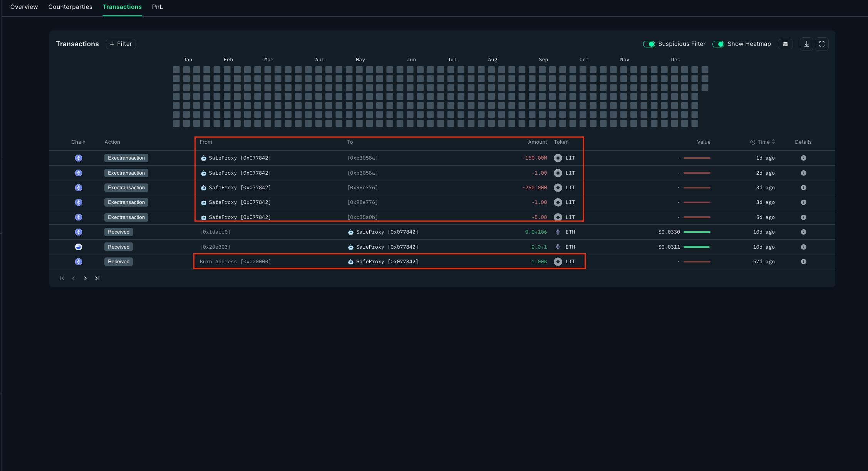Open the PnL tab

pos(158,7)
